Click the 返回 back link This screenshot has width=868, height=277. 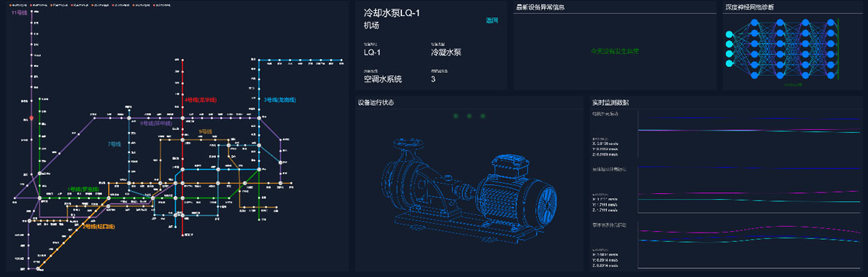click(492, 20)
